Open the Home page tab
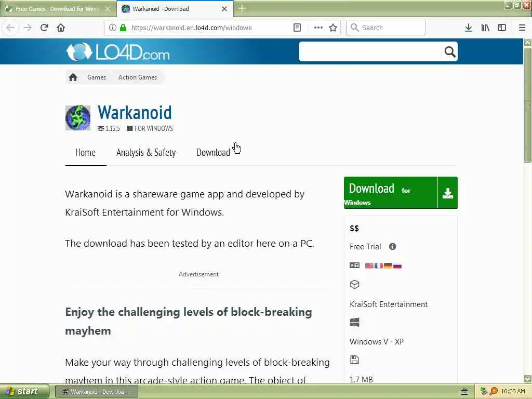Image resolution: width=532 pixels, height=399 pixels. [x=86, y=153]
